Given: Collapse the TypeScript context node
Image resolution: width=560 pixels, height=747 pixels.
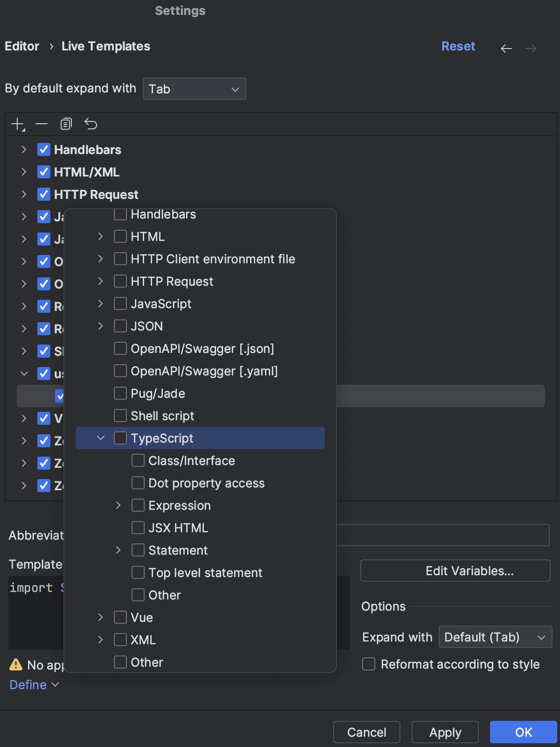Looking at the screenshot, I should click(x=100, y=438).
